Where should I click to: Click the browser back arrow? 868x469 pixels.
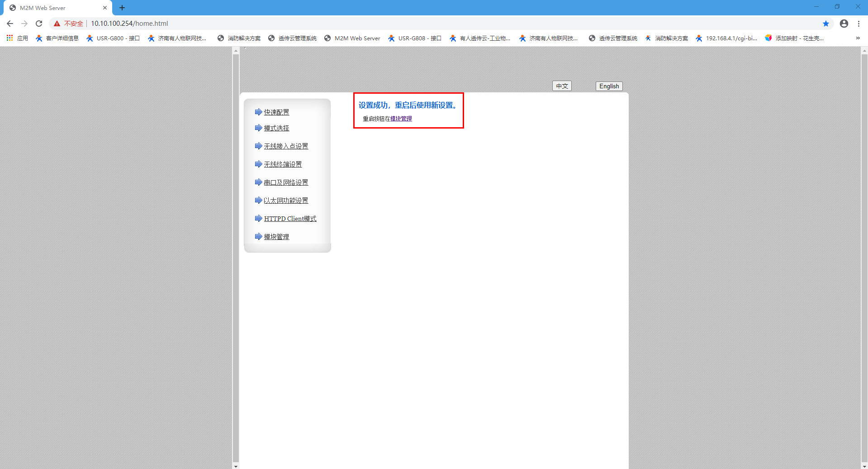point(10,24)
